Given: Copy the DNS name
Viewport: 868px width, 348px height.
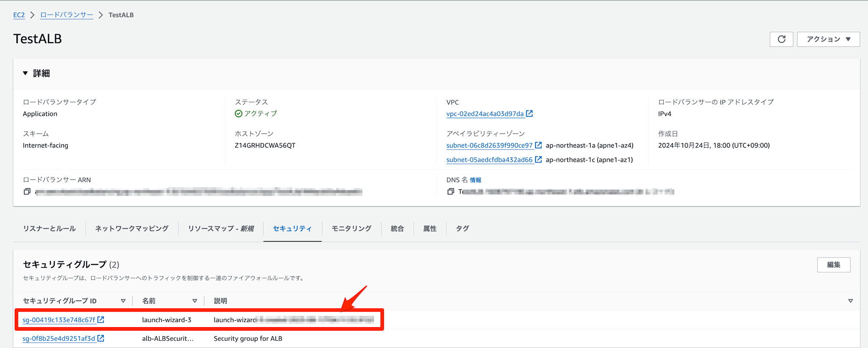Looking at the screenshot, I should point(450,192).
